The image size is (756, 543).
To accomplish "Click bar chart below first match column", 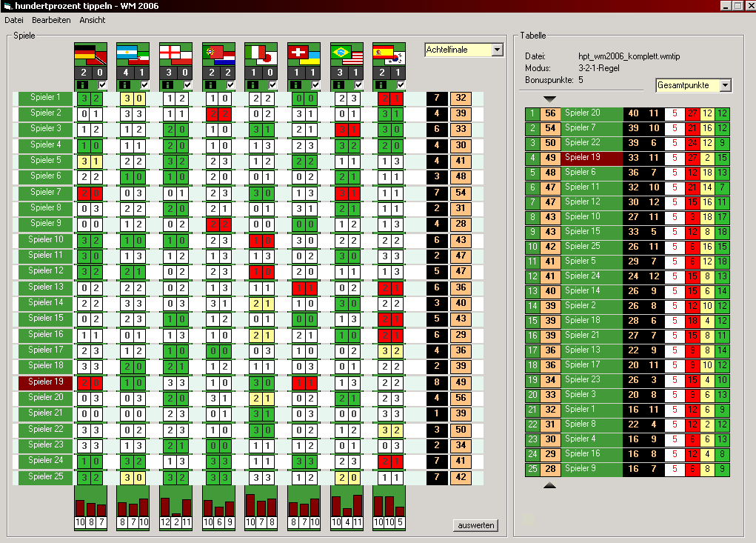I will (x=90, y=507).
